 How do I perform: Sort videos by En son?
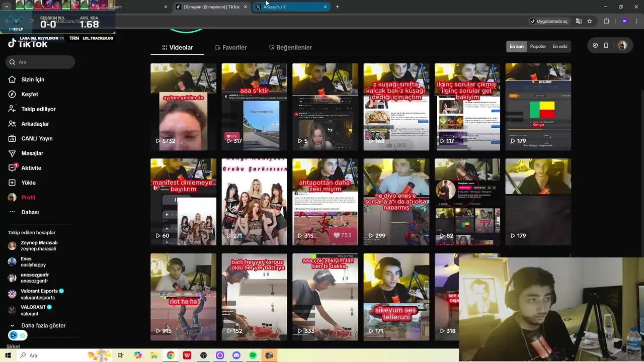[517, 46]
